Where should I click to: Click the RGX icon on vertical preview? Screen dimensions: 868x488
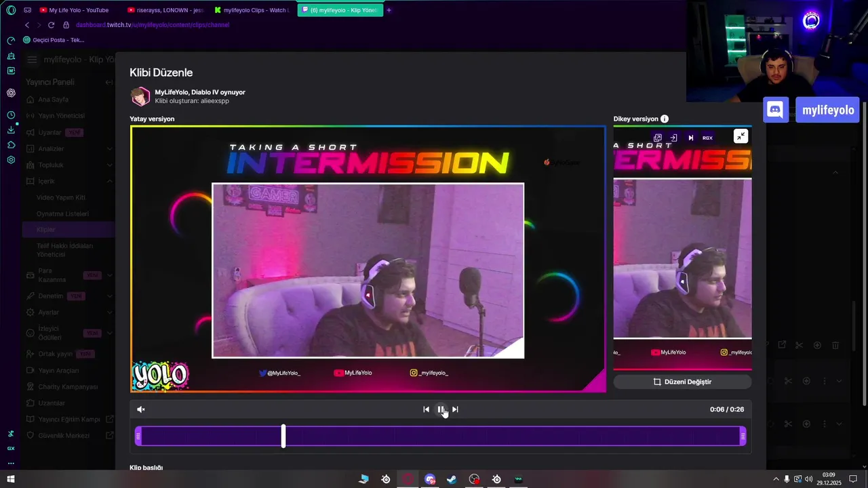[x=707, y=138]
